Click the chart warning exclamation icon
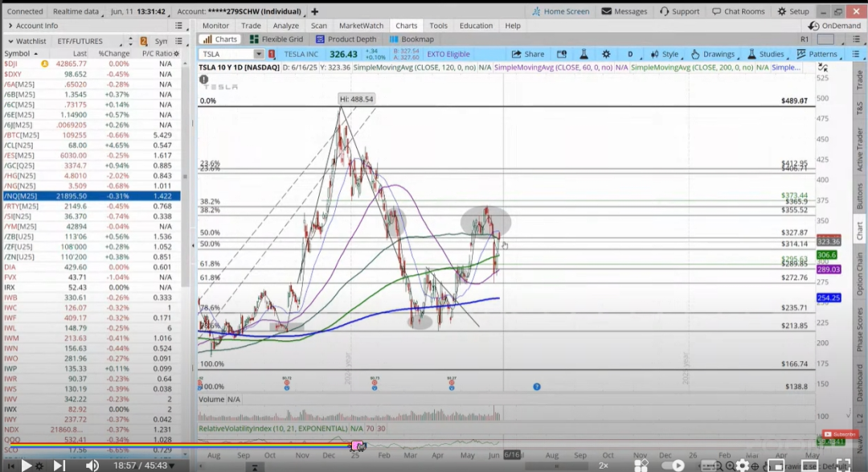The height and width of the screenshot is (472, 868). pos(203,80)
